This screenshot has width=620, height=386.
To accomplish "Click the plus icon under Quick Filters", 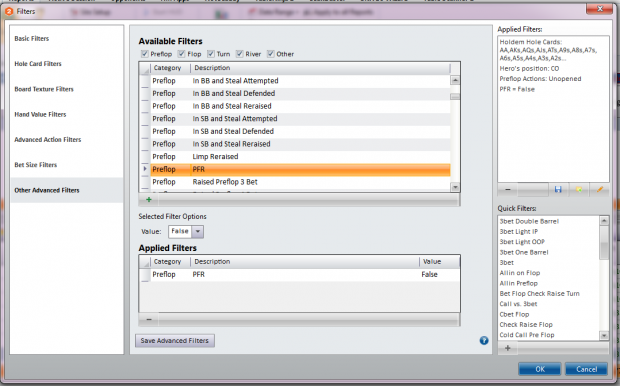I will point(508,348).
